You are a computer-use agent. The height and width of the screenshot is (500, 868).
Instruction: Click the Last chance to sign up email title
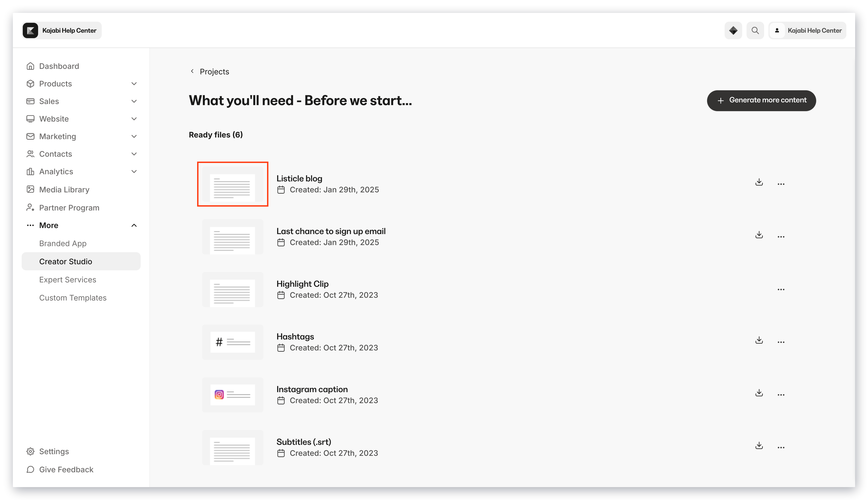tap(331, 231)
